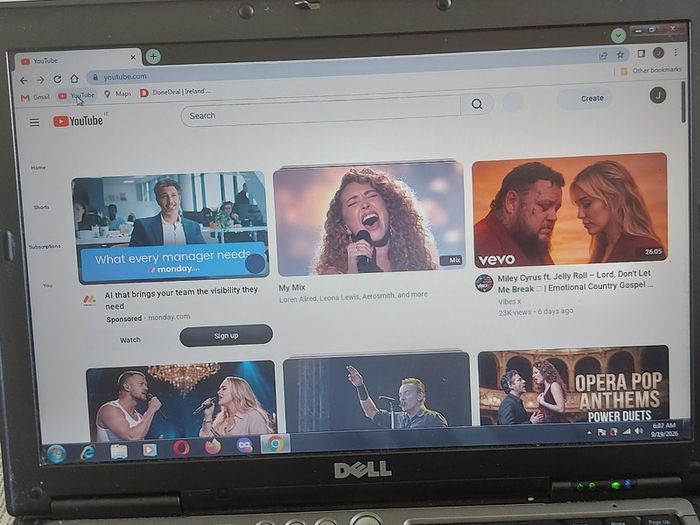700x525 pixels.
Task: Open the Other bookmarks folder
Action: point(651,70)
